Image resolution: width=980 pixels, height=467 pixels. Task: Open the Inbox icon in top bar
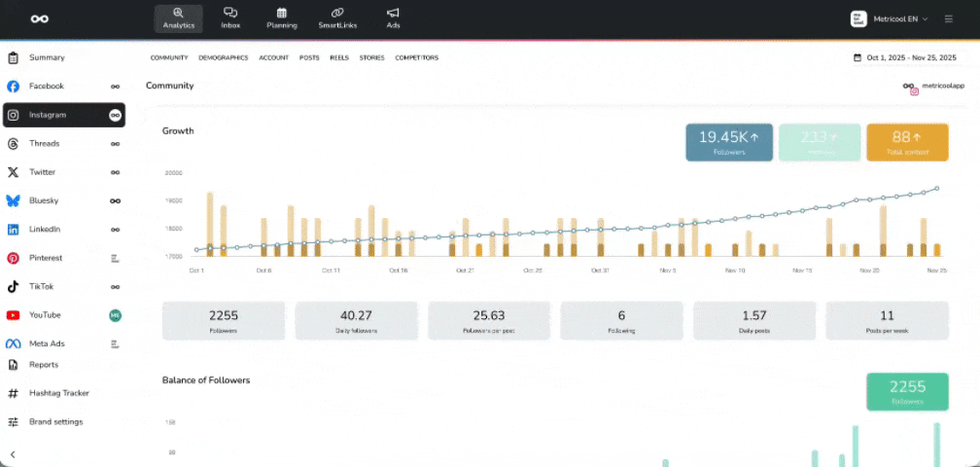point(230,18)
